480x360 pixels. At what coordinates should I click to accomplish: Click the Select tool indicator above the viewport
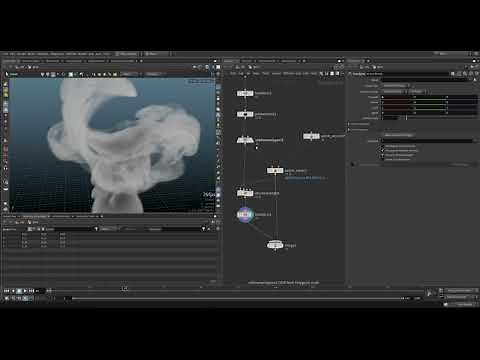pyautogui.click(x=12, y=74)
